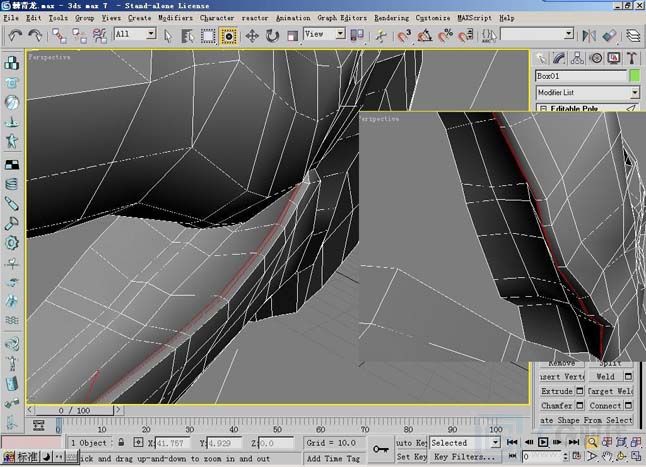Collapse the Editable Poly stack entry

tap(544, 108)
